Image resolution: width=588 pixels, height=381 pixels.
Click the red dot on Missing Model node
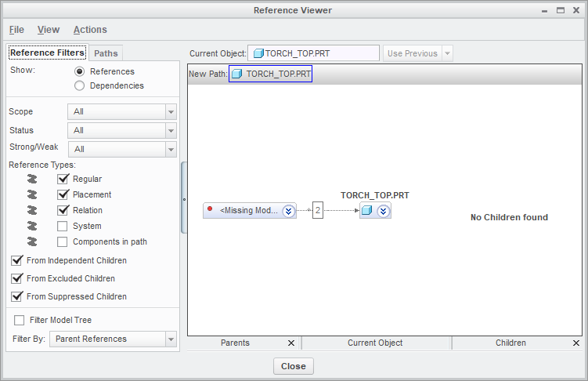click(x=210, y=209)
